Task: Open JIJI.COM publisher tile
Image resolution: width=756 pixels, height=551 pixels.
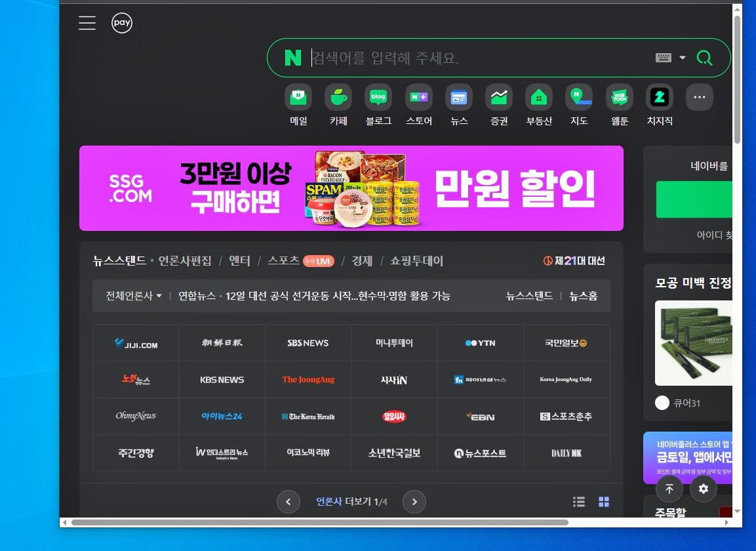Action: [x=136, y=343]
